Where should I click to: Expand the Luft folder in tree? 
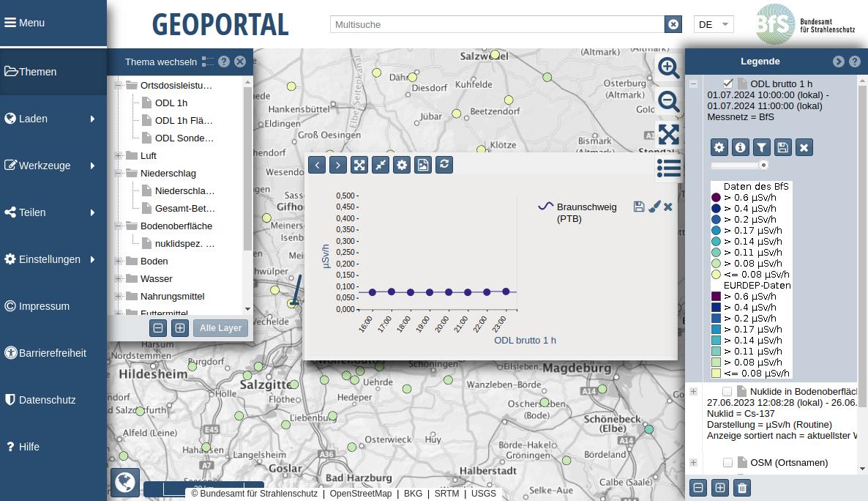coord(119,155)
